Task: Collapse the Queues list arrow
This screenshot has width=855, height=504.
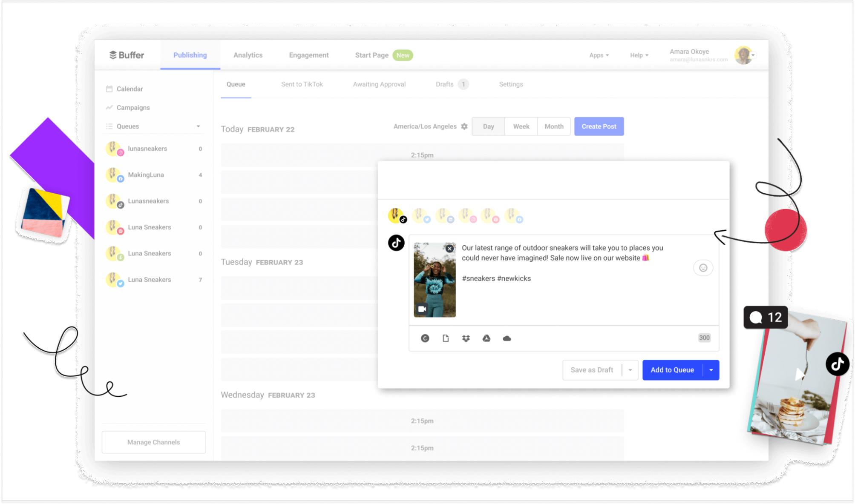Action: pyautogui.click(x=198, y=126)
